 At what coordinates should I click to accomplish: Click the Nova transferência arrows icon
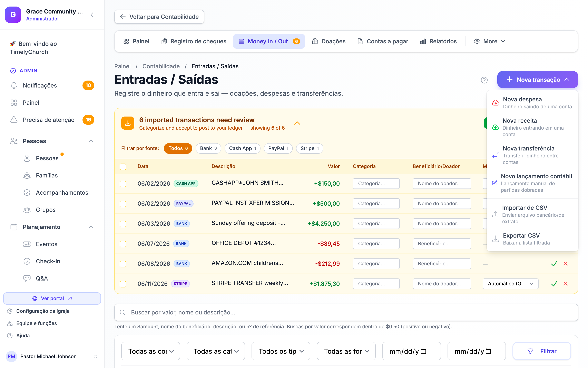point(496,155)
